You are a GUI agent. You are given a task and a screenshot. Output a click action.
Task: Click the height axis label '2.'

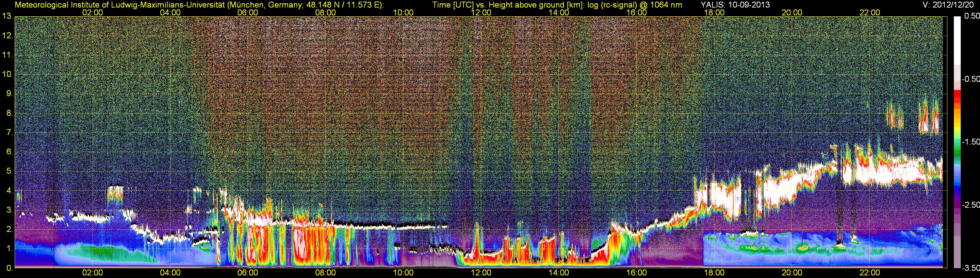click(9, 230)
